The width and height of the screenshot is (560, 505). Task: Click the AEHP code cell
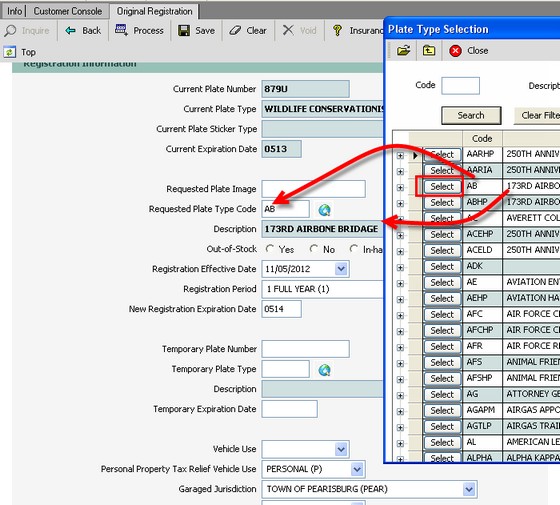[482, 298]
